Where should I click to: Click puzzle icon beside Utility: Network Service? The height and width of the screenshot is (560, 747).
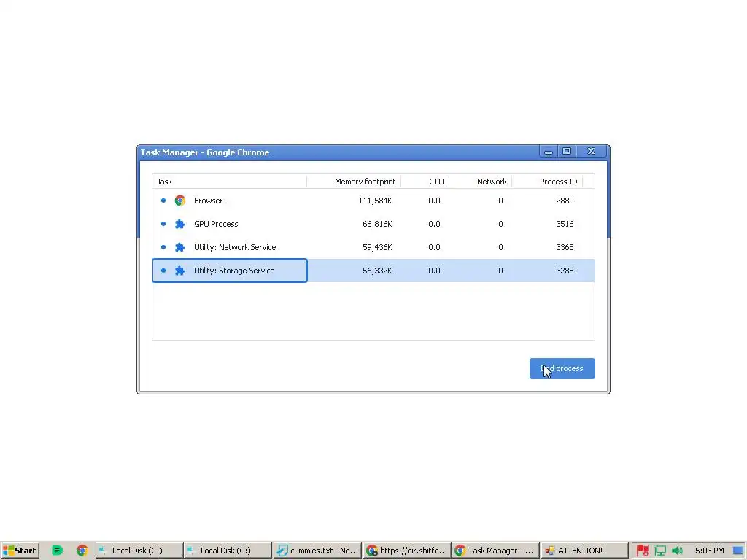click(x=179, y=247)
